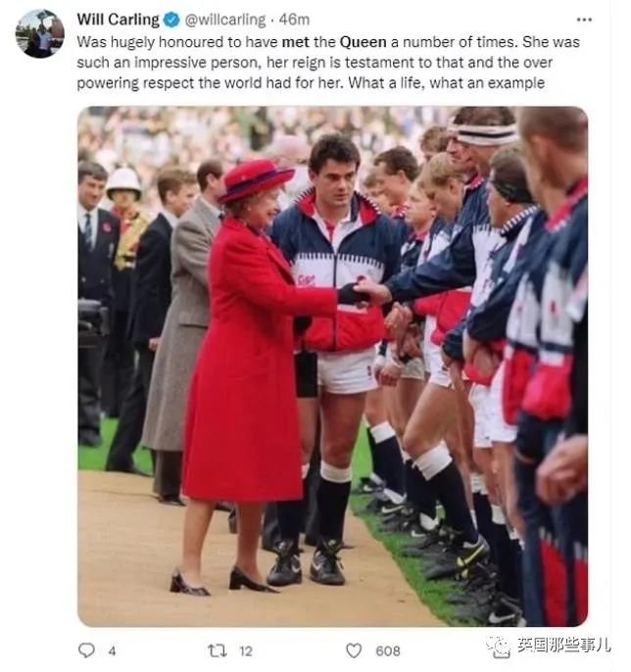Click the blue verified badge
The height and width of the screenshot is (672, 631).
point(171,20)
